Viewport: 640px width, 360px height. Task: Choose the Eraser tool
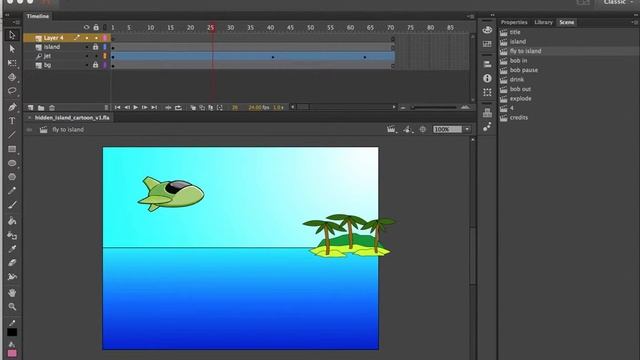click(12, 263)
